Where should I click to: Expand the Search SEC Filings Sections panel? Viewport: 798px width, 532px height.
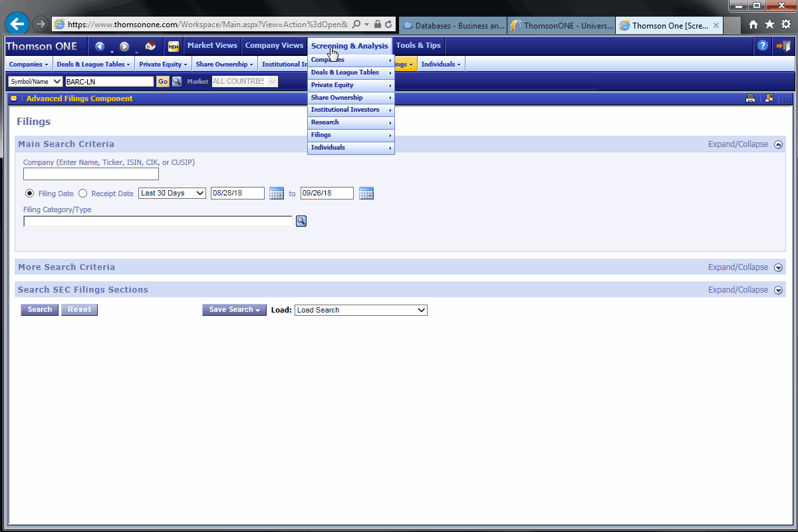778,290
